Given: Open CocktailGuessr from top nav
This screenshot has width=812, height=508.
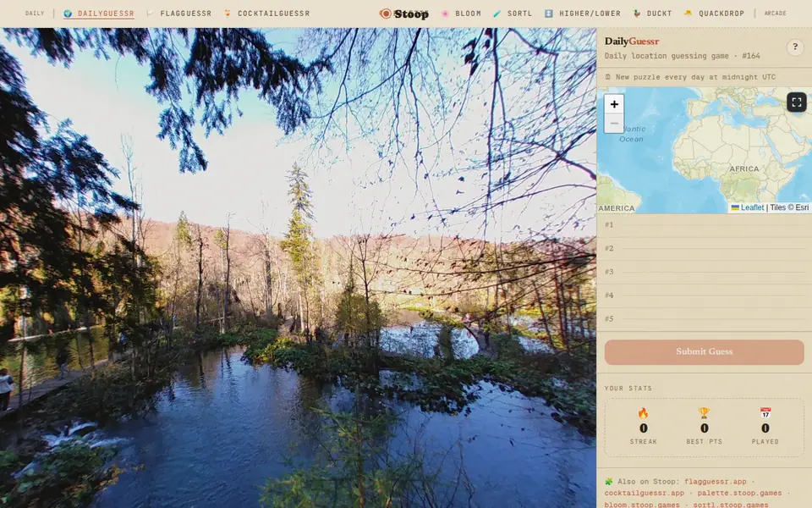Looking at the screenshot, I should [x=267, y=14].
